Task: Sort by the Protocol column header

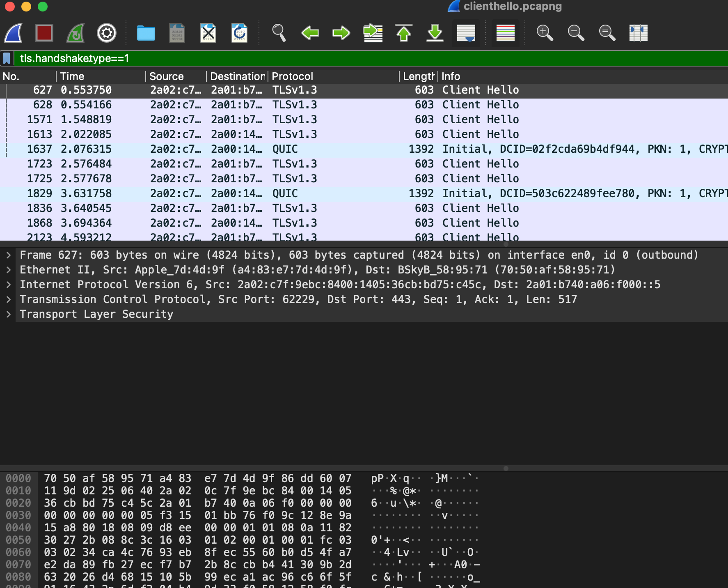Action: coord(334,76)
